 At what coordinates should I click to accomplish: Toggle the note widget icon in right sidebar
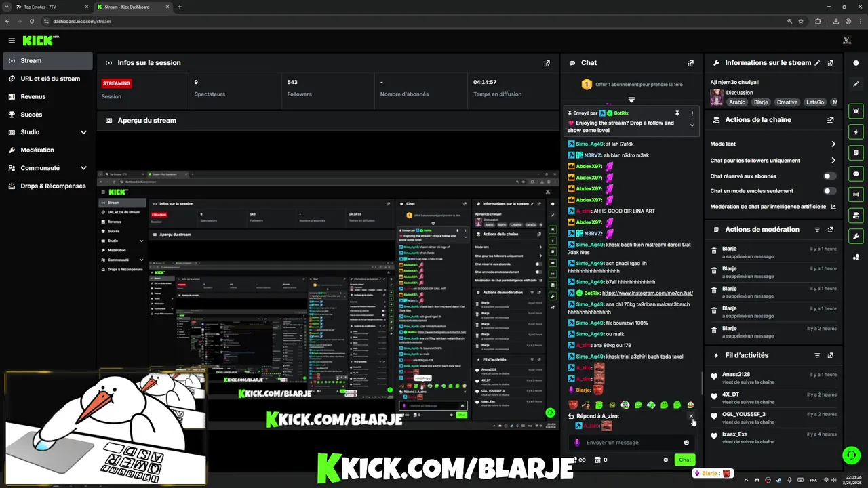point(856,153)
